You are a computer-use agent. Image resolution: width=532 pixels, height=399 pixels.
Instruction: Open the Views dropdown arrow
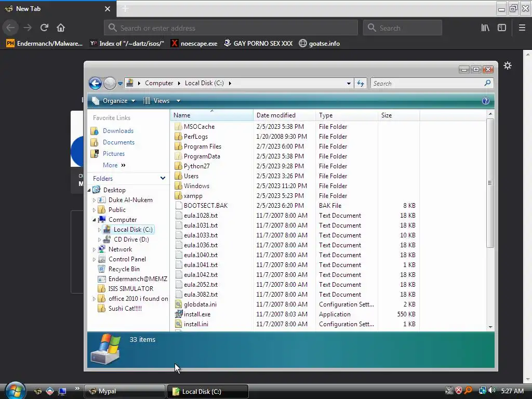(x=178, y=101)
